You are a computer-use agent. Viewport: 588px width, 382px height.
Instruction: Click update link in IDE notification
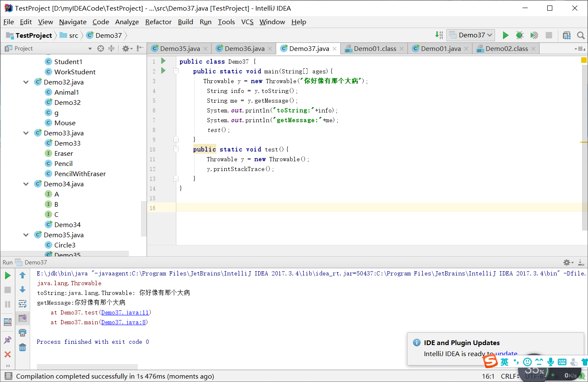506,354
